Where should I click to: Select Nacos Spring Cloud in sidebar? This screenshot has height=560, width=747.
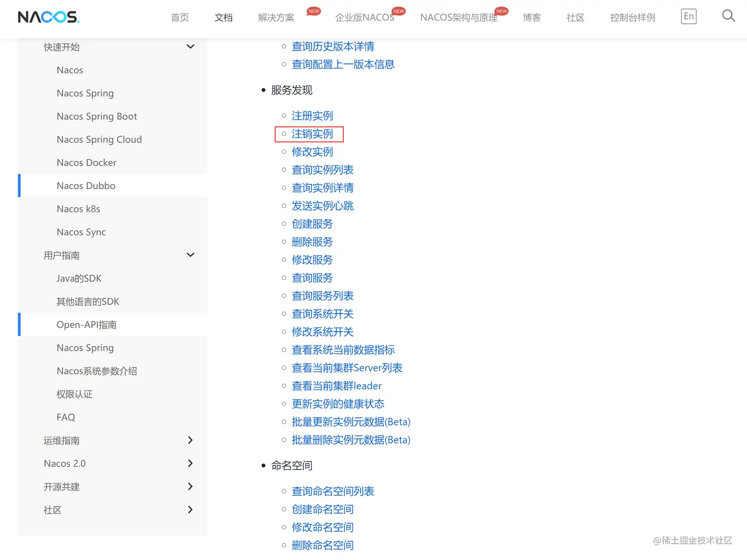(x=99, y=139)
